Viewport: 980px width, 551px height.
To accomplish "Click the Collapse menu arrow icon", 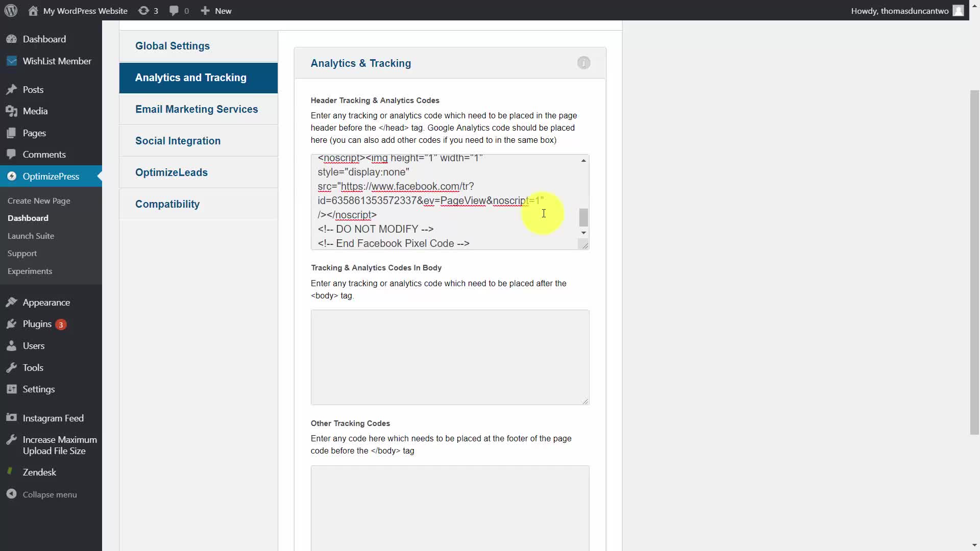I will (11, 494).
